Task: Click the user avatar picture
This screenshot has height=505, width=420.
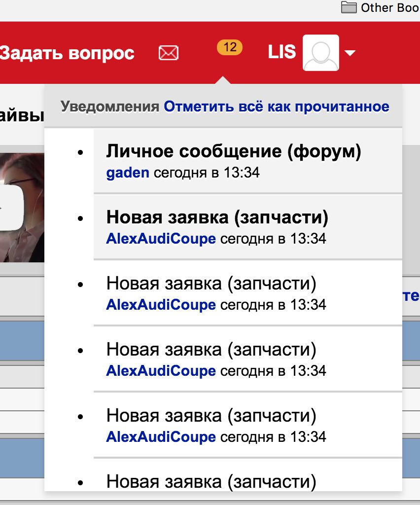Action: click(x=320, y=53)
